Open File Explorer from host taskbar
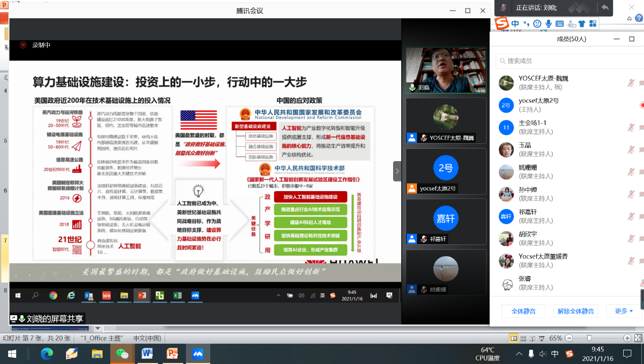644x364 pixels. pyautogui.click(x=96, y=353)
